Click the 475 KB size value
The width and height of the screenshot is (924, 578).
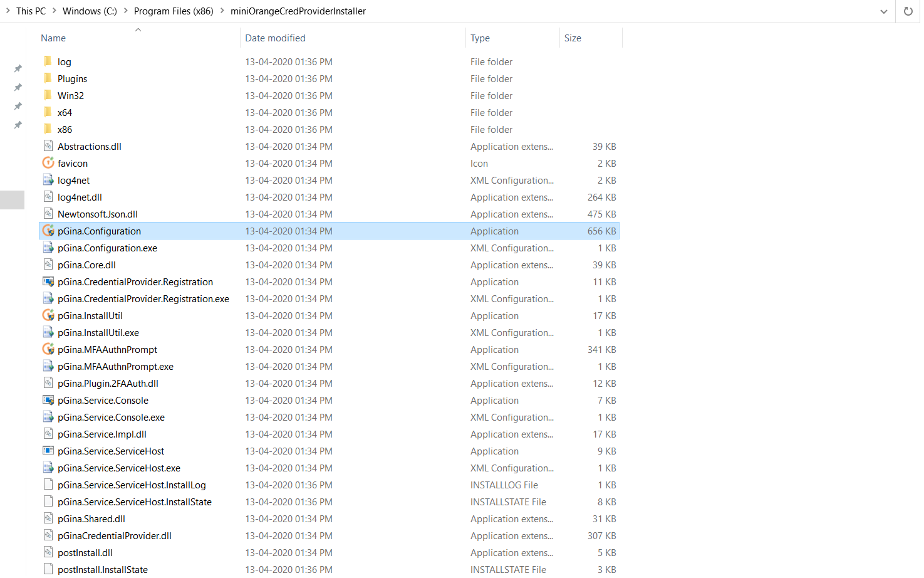click(x=601, y=214)
